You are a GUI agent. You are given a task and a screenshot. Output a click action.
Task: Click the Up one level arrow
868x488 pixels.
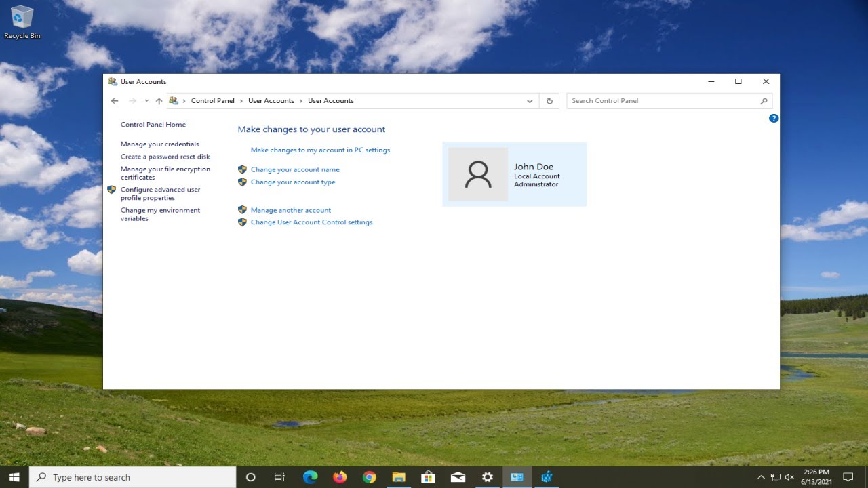(x=159, y=101)
